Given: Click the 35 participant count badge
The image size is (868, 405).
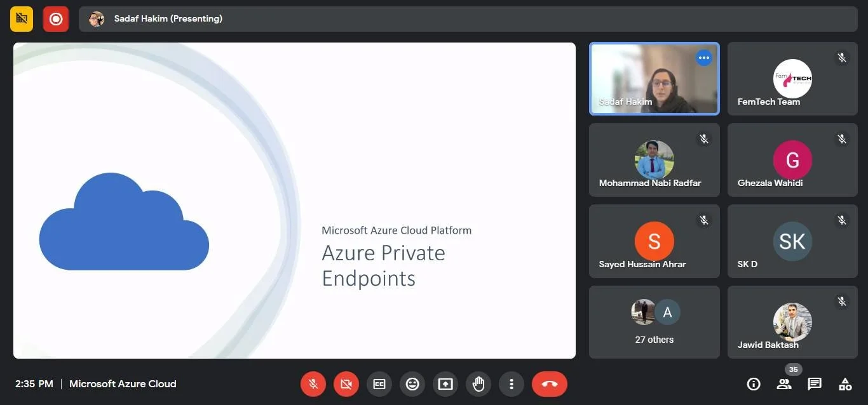Looking at the screenshot, I should [792, 369].
